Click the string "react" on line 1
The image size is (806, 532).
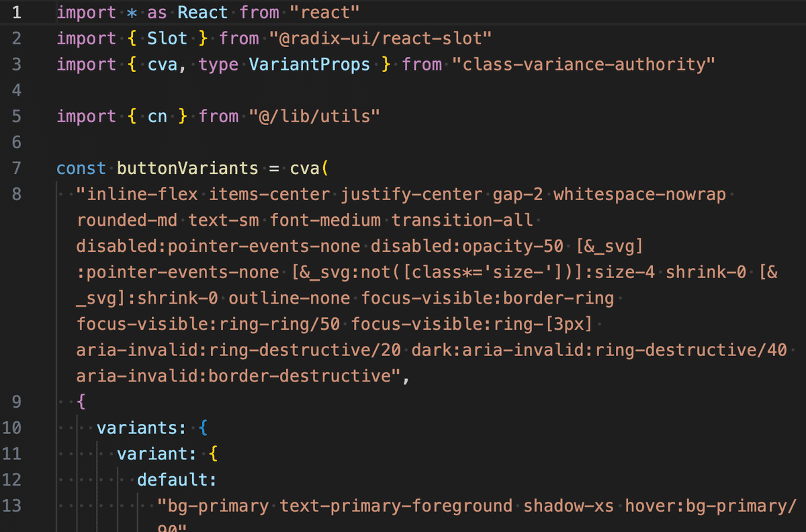click(x=326, y=12)
